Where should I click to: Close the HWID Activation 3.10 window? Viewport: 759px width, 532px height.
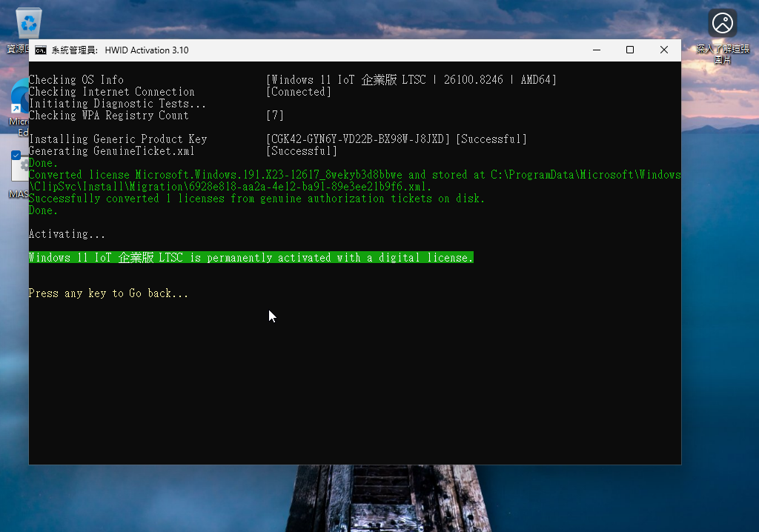(663, 50)
